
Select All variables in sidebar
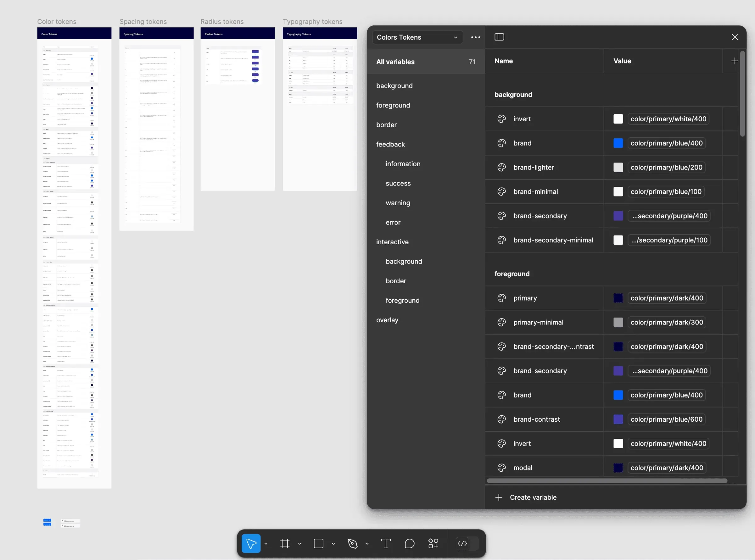[426, 62]
